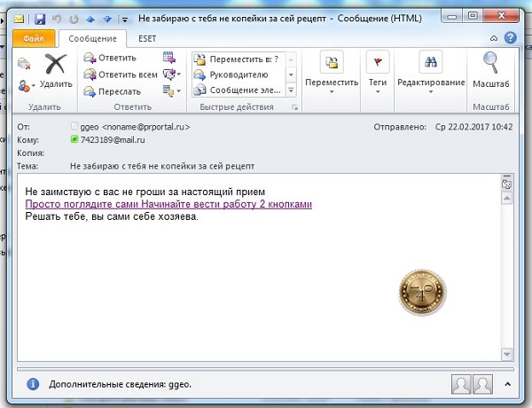Viewport: 532px width, 408px height.
Task: Open the Переместить dropdown
Action: 332,73
